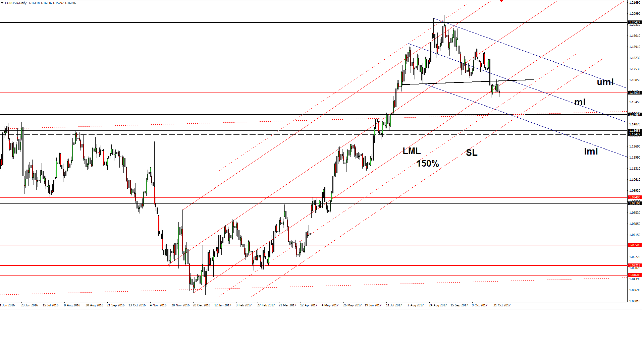Click the red 1.09490 price tag
The height and width of the screenshot is (362, 644).
tap(635, 197)
